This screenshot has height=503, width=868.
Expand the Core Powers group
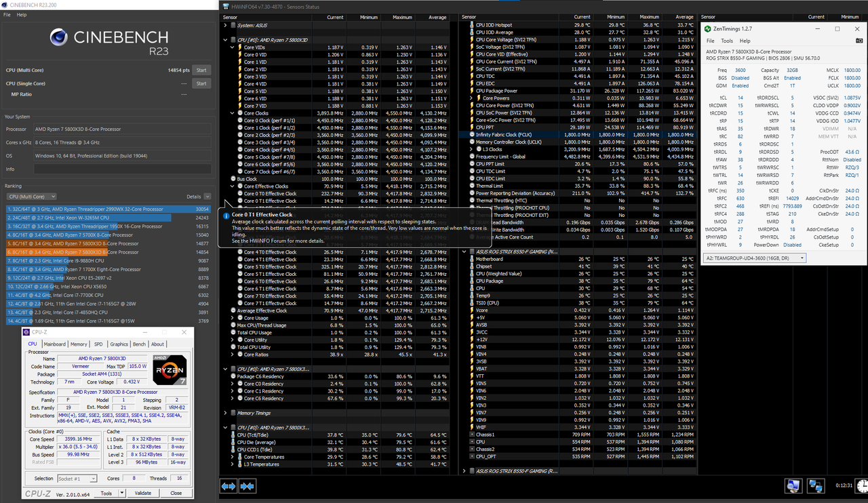[471, 98]
